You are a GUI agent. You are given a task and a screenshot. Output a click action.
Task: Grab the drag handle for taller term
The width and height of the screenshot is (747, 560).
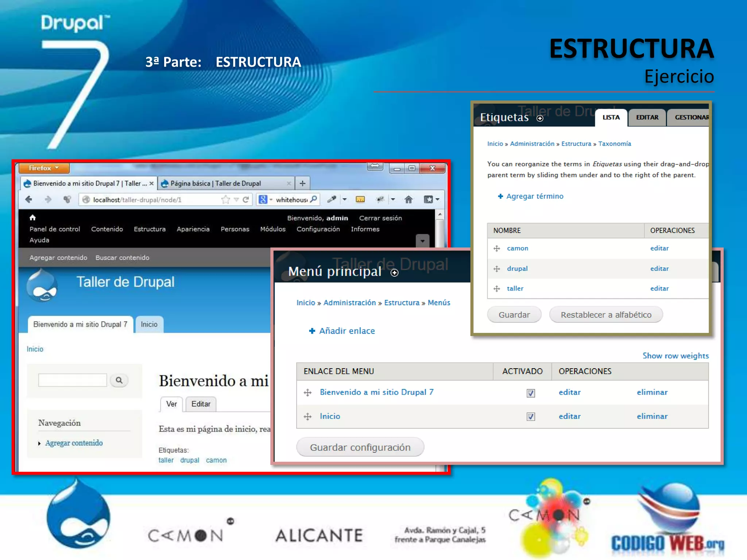(497, 289)
